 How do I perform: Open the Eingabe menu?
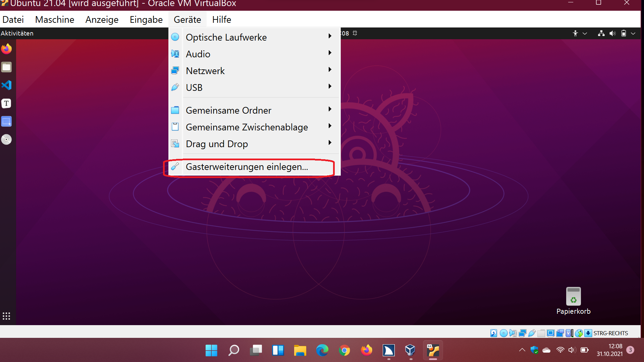pyautogui.click(x=146, y=19)
